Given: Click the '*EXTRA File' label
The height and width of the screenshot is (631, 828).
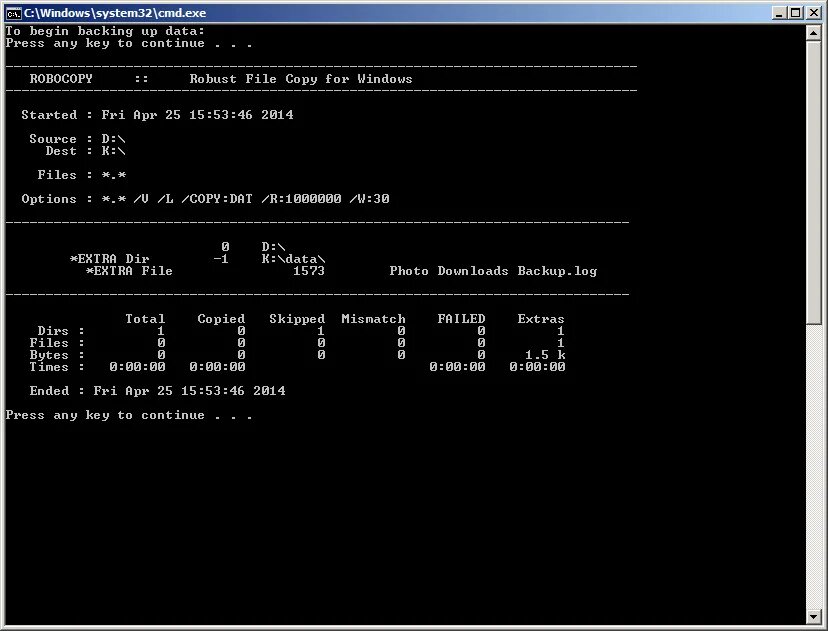Looking at the screenshot, I should pyautogui.click(x=129, y=271).
